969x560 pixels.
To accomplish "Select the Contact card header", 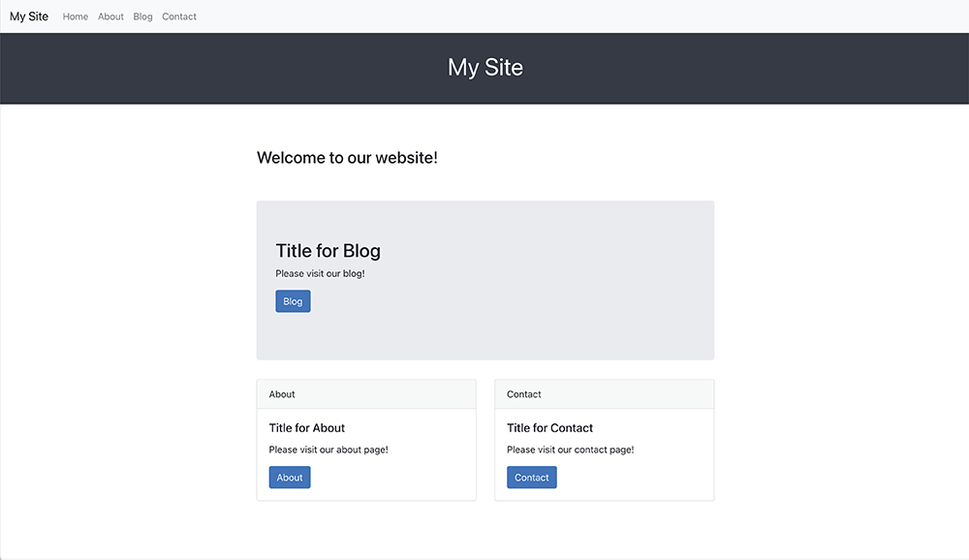I will (x=523, y=393).
